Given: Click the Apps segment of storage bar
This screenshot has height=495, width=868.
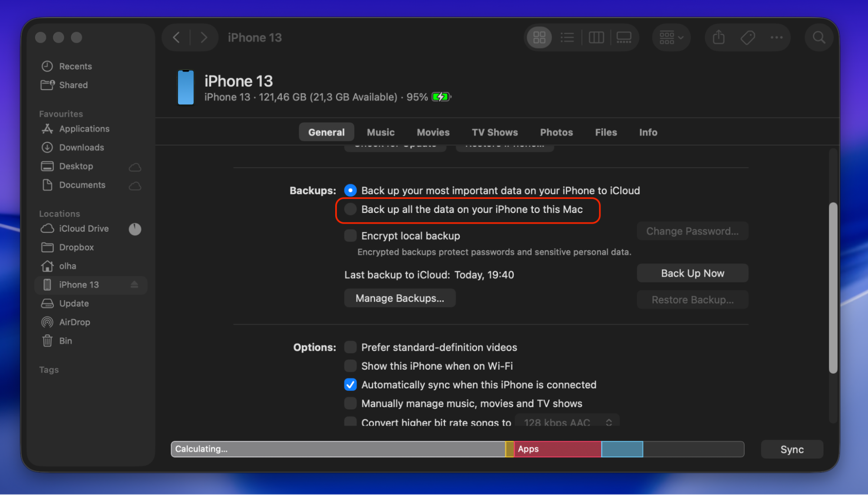Looking at the screenshot, I should pos(558,449).
